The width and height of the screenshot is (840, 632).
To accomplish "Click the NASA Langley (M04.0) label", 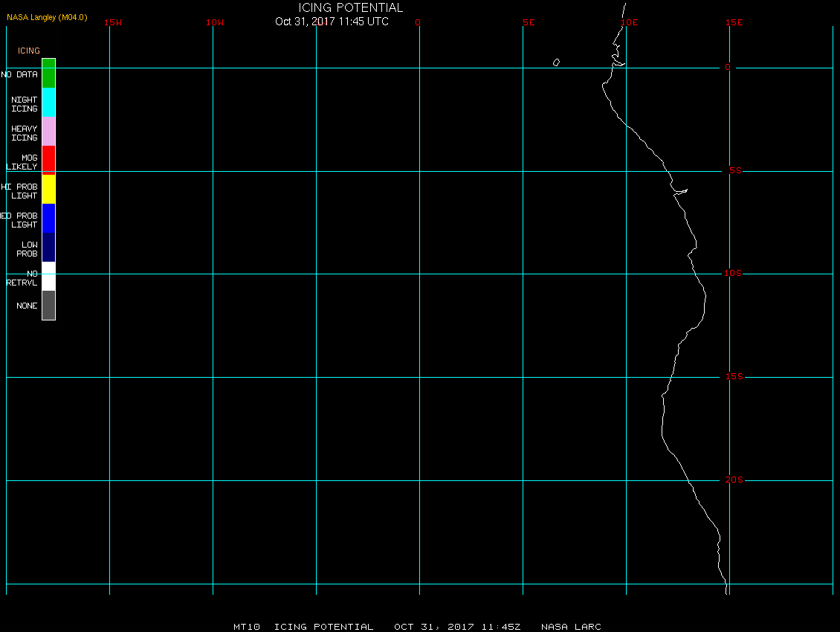I will [47, 17].
